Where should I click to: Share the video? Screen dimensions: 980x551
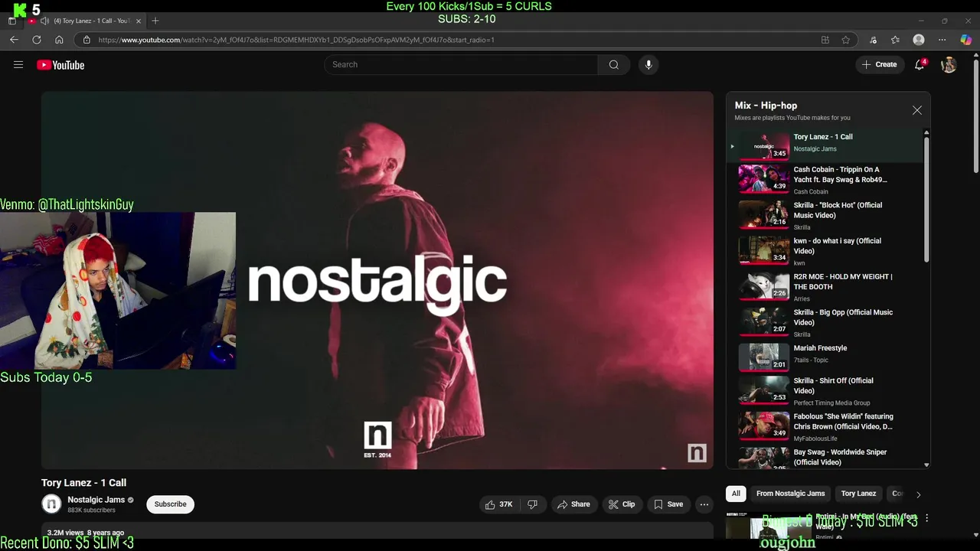(573, 504)
